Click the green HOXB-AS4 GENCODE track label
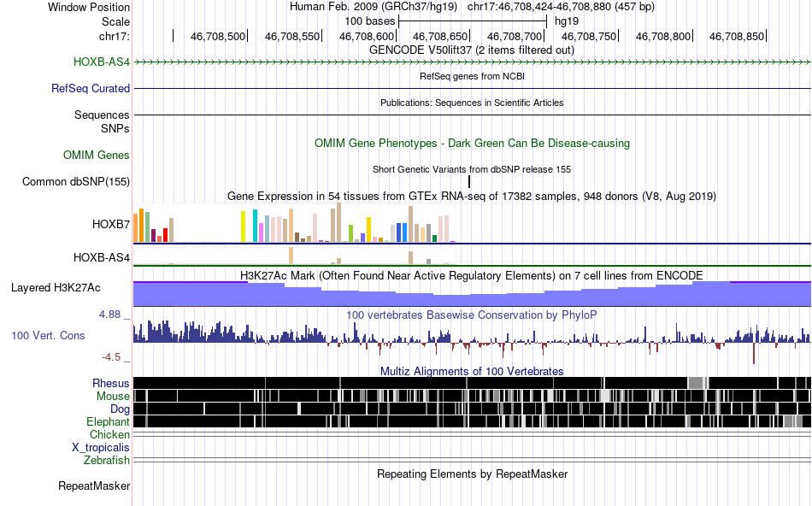 coord(102,62)
